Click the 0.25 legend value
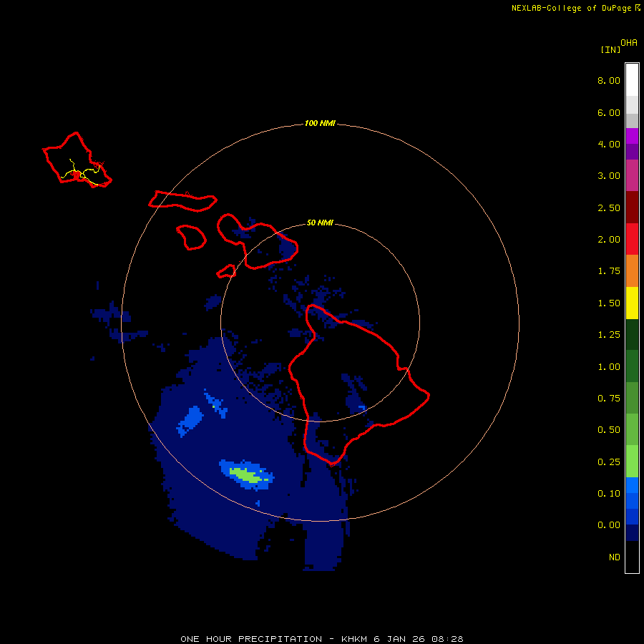 (609, 462)
